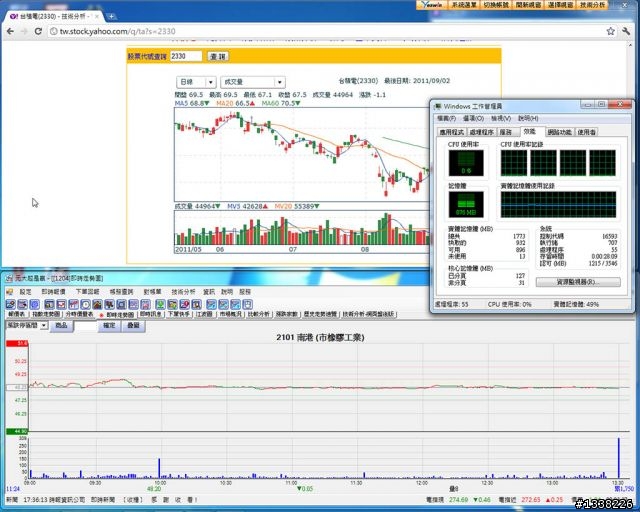Screen dimensions: 640x512
Task: Switch to 漲跌家數 tab
Action: pos(287,314)
